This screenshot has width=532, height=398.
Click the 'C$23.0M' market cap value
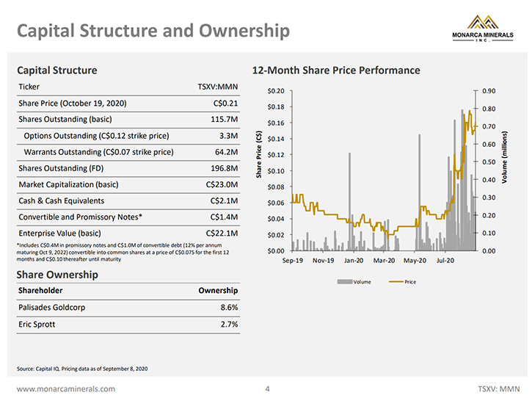(222, 185)
